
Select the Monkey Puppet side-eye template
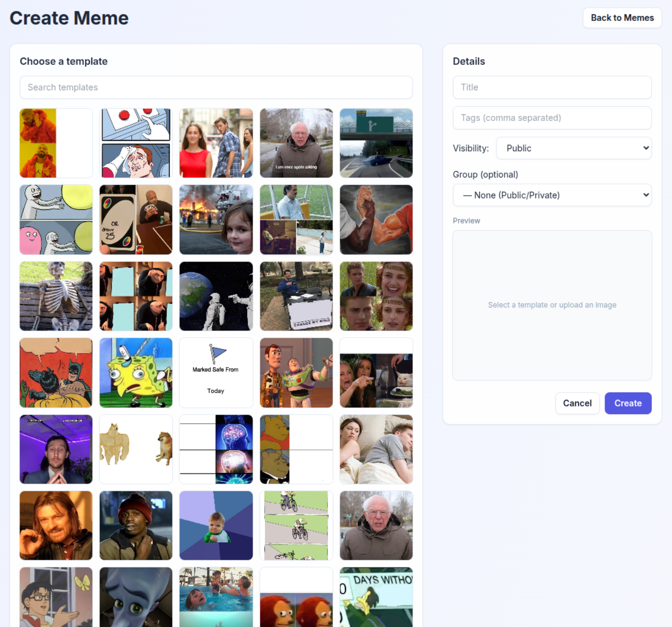tap(296, 597)
